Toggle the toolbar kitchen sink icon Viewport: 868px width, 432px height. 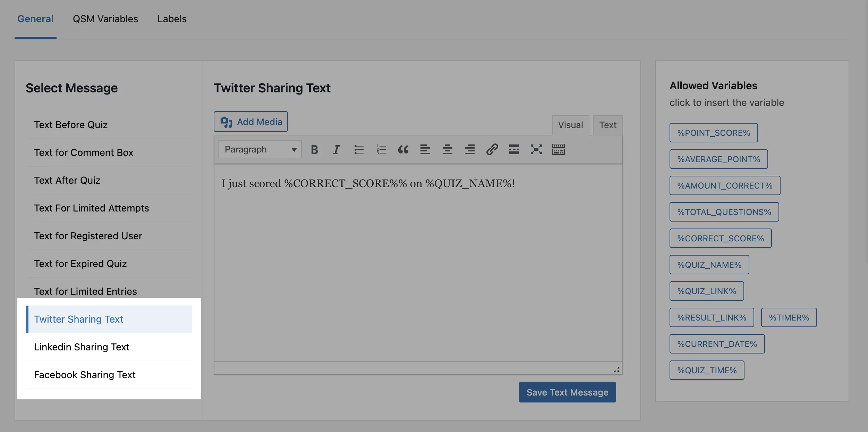[x=558, y=150]
